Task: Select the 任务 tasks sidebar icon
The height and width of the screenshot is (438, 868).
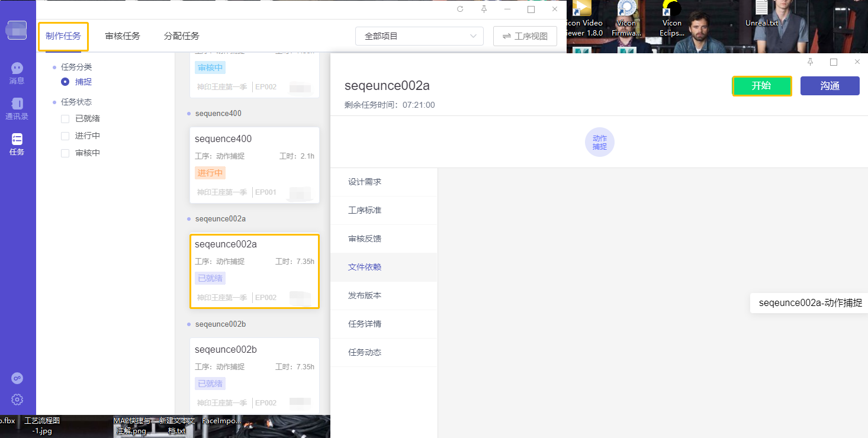Action: point(17,140)
